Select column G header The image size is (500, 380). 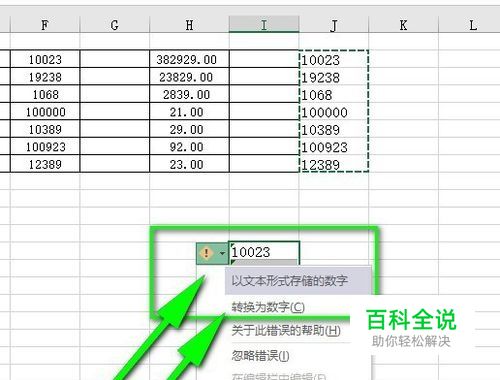pos(115,25)
